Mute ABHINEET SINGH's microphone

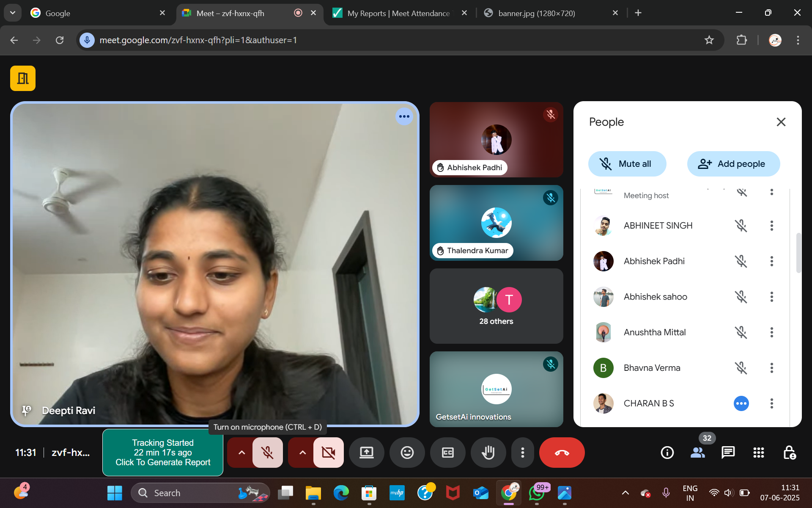[741, 226]
